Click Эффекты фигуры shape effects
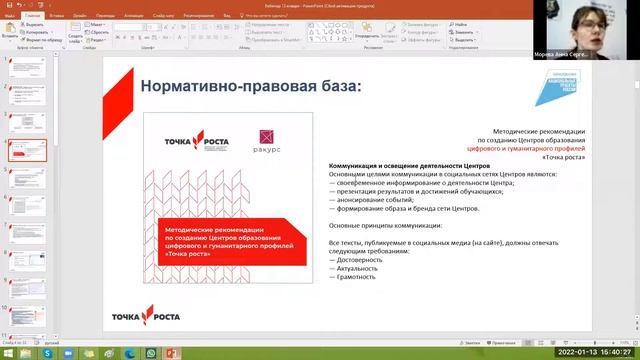Screen dimensions: 640x360 (x=421, y=40)
